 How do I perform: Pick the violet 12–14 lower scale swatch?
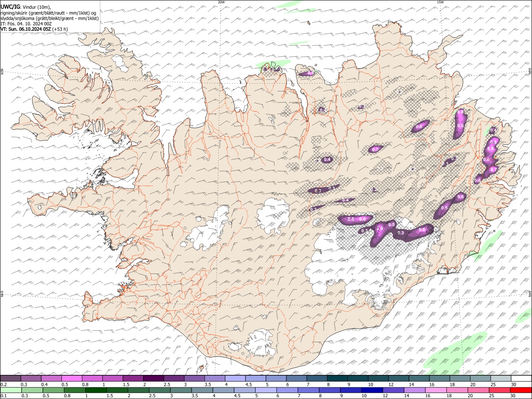point(393,390)
